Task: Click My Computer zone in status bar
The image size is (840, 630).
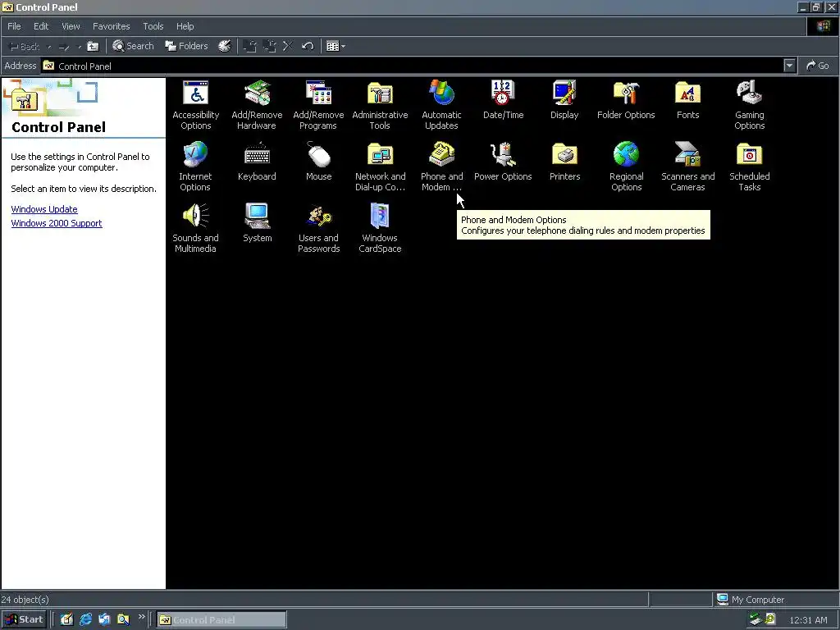Action: pos(751,600)
